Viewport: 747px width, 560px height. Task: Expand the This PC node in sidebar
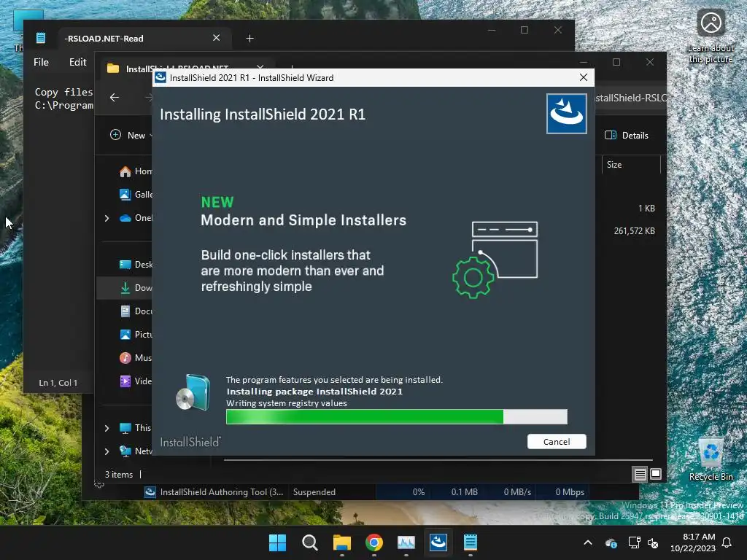pyautogui.click(x=107, y=428)
